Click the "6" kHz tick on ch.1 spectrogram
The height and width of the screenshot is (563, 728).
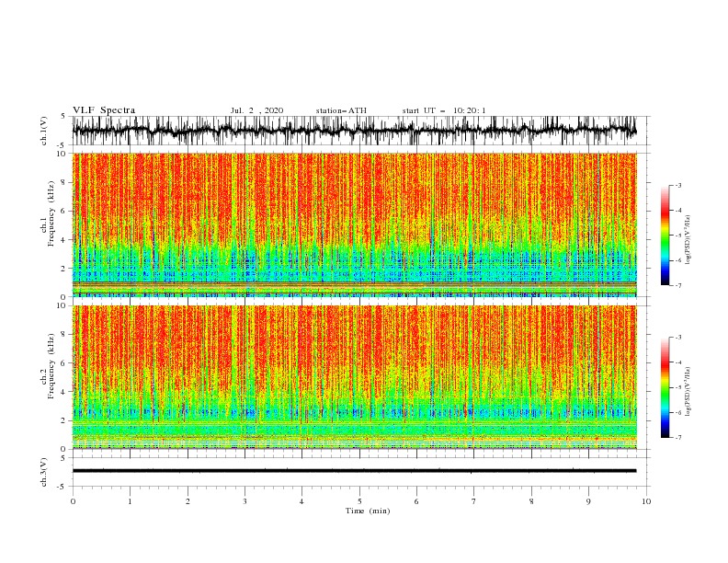pos(64,211)
